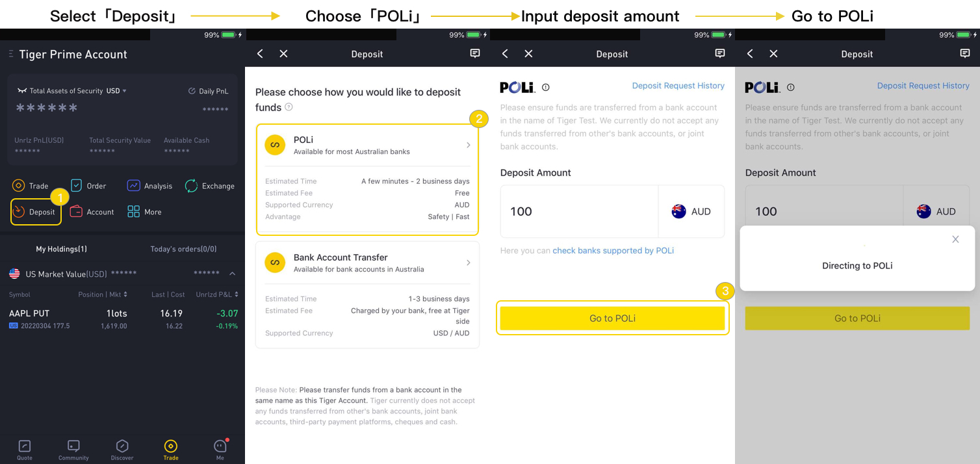The width and height of the screenshot is (980, 464).
Task: Open the Trade shortcut icon
Action: point(19,186)
